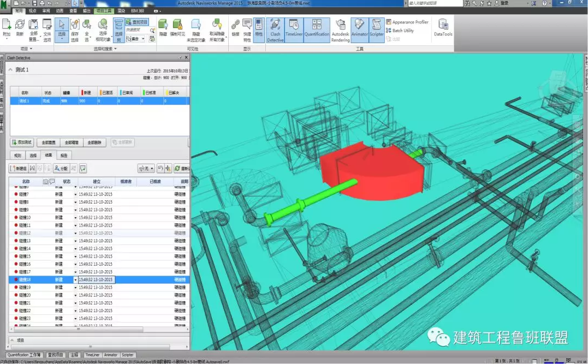Select the 测试 1 row in tests table

pos(99,101)
